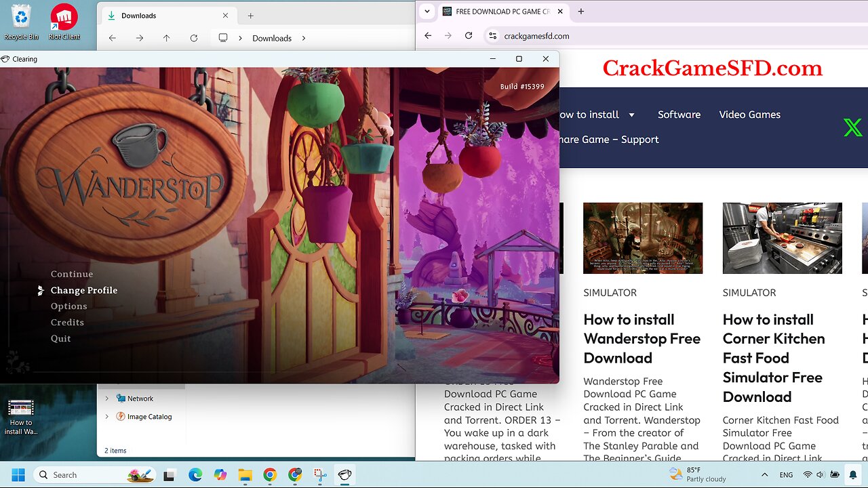
Task: Expand the Image Catalog tree node
Action: coord(106,417)
